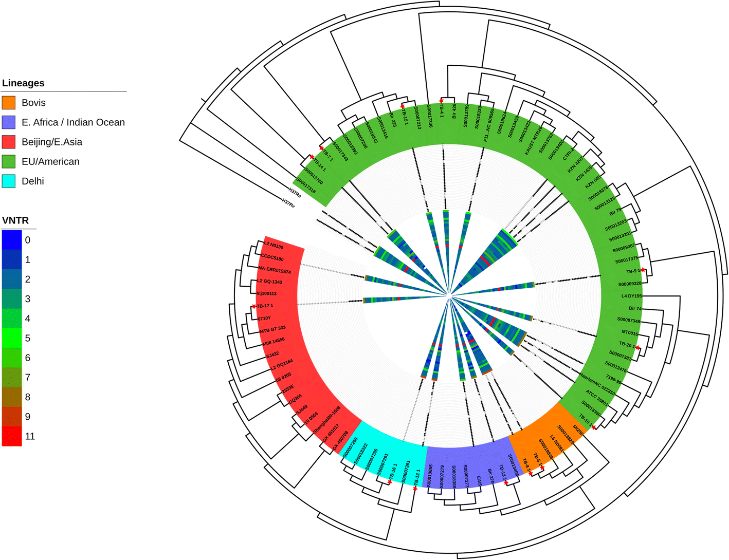The width and height of the screenshot is (729, 560).
Task: Select the Bir 225 strain label
Action: (x=393, y=120)
